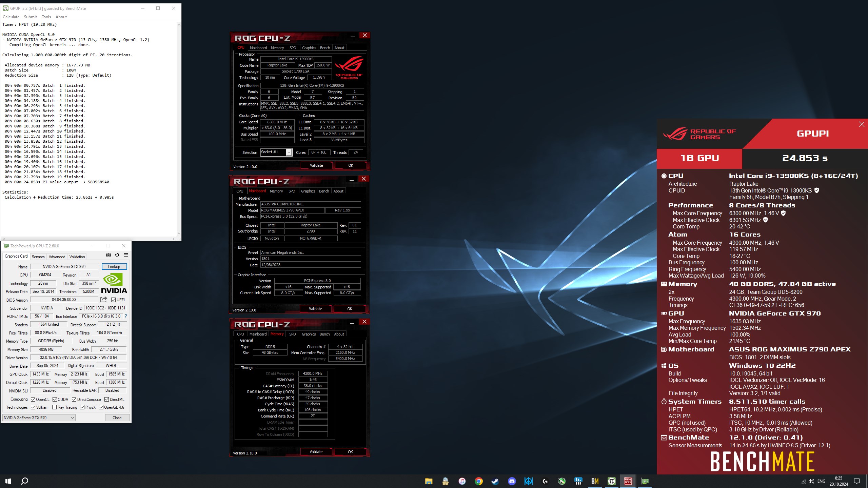The height and width of the screenshot is (488, 868).
Task: Click OK in top CPU-Z window
Action: pyautogui.click(x=351, y=165)
